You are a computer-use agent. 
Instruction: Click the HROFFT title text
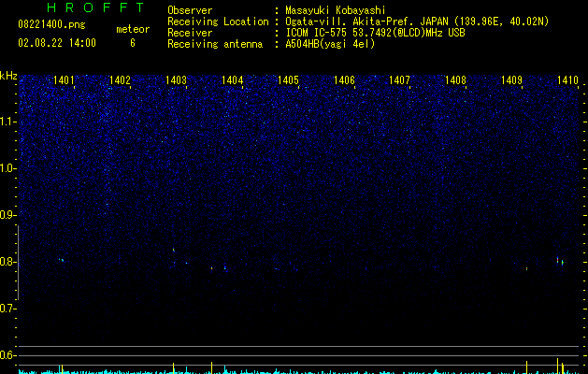(95, 7)
